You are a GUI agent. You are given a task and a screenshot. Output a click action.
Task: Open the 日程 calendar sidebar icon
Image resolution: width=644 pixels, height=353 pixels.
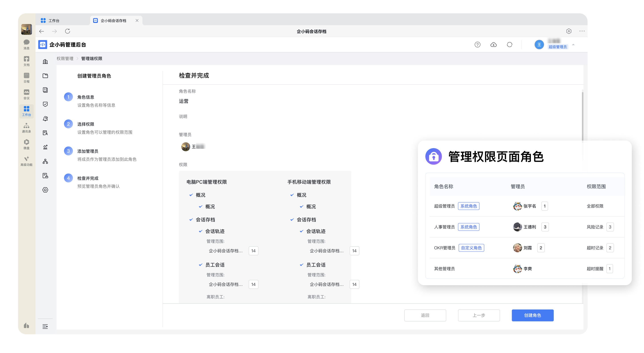pyautogui.click(x=26, y=78)
